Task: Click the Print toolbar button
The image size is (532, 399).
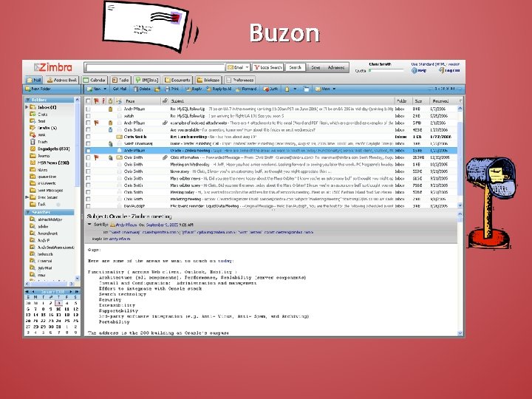Action: pos(172,89)
